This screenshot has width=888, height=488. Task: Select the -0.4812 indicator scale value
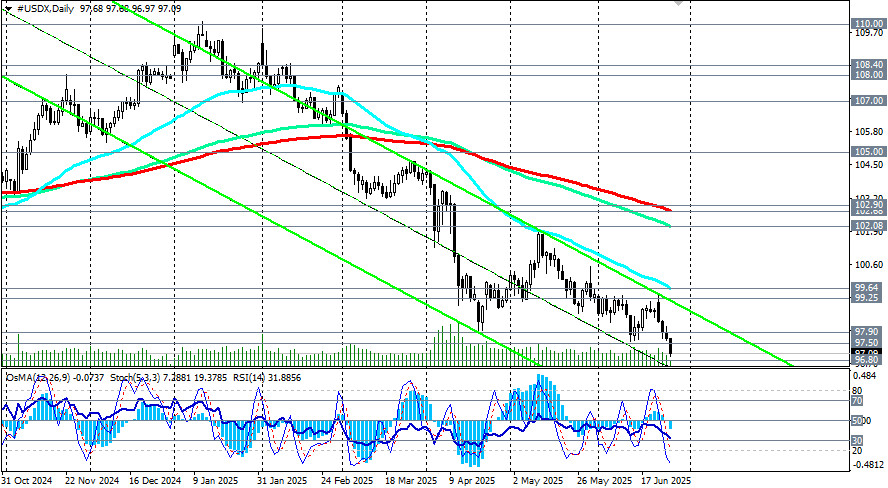(869, 464)
